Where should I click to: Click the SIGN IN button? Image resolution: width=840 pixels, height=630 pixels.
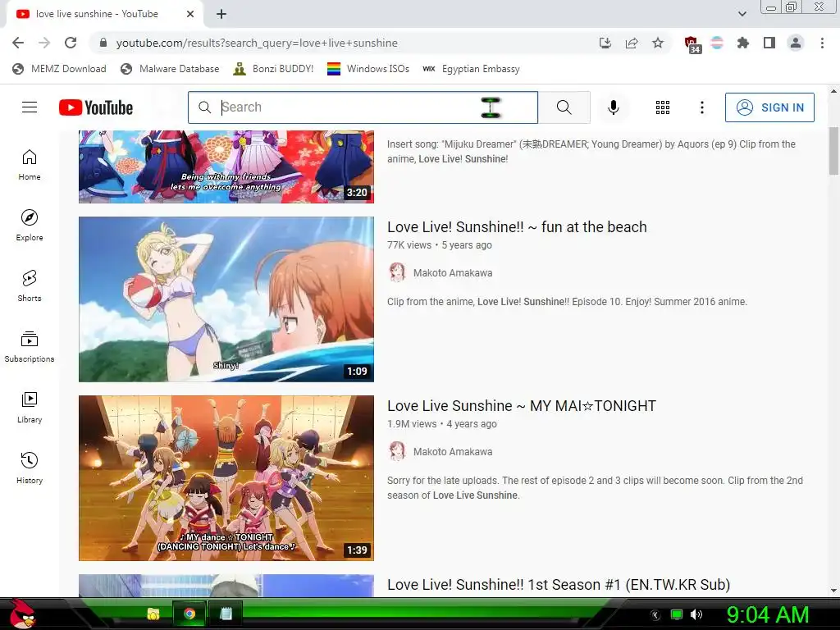[x=769, y=107]
